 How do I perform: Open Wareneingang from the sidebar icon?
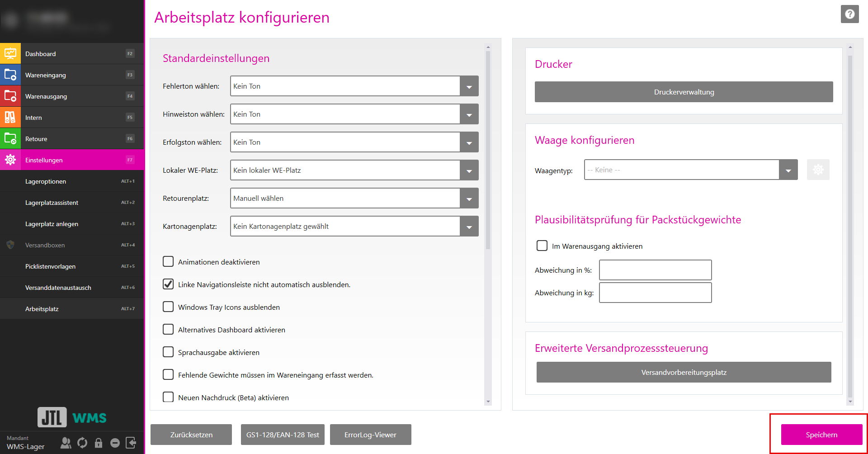[x=10, y=75]
